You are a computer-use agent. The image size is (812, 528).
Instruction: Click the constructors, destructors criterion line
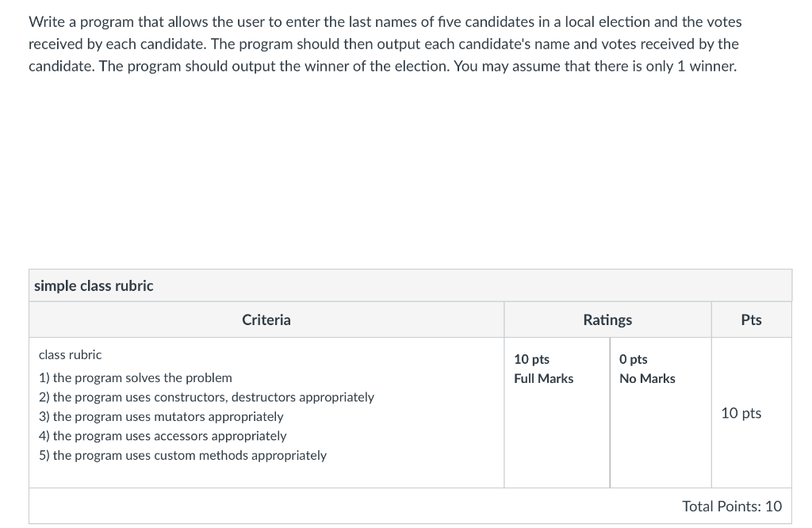(206, 396)
